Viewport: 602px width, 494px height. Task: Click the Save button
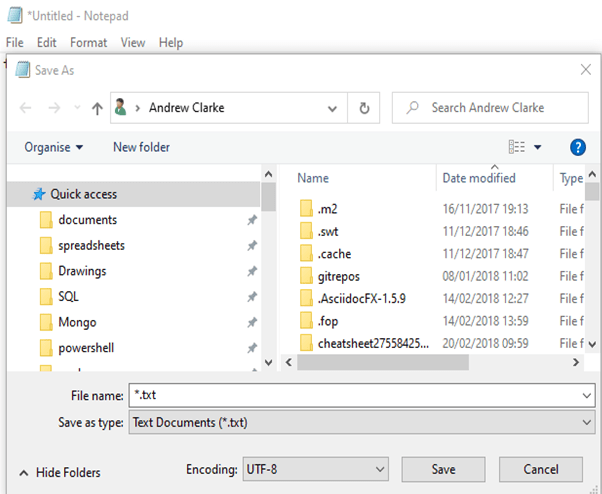[x=443, y=469]
